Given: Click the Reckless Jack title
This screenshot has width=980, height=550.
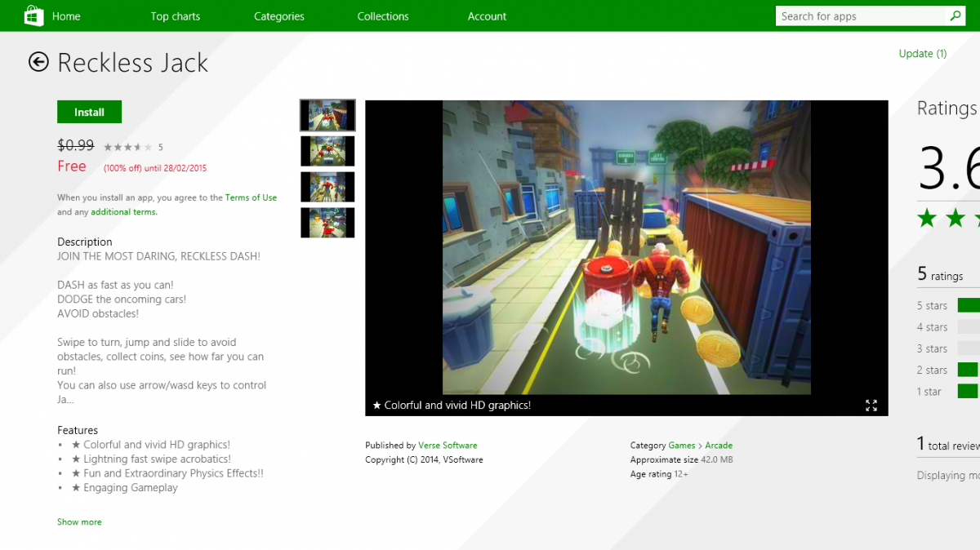Looking at the screenshot, I should tap(133, 63).
